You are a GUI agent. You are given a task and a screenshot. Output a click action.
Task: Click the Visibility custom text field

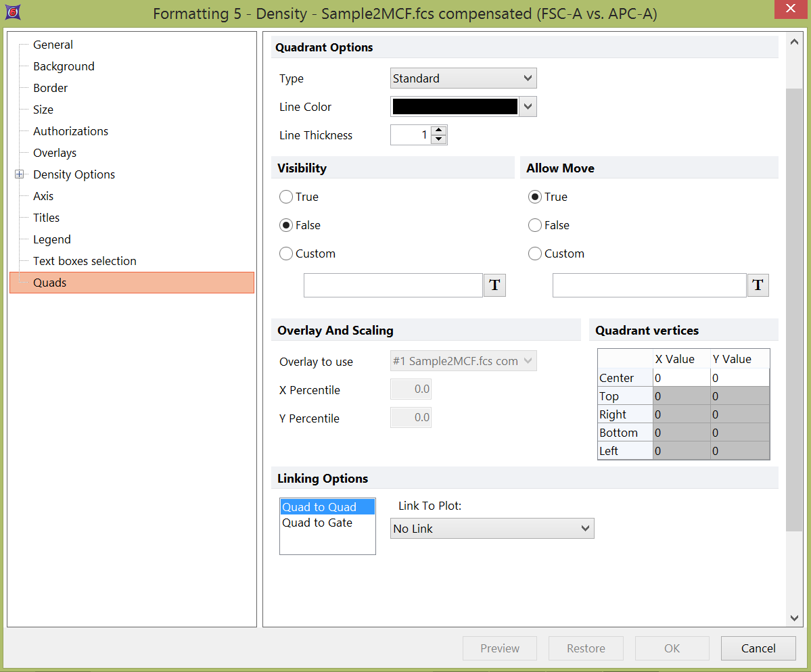click(393, 285)
